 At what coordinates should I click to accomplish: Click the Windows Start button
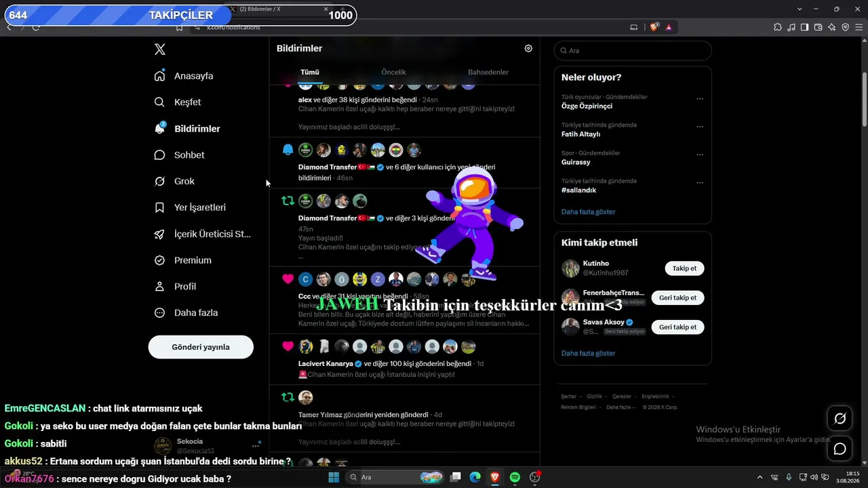click(x=334, y=477)
